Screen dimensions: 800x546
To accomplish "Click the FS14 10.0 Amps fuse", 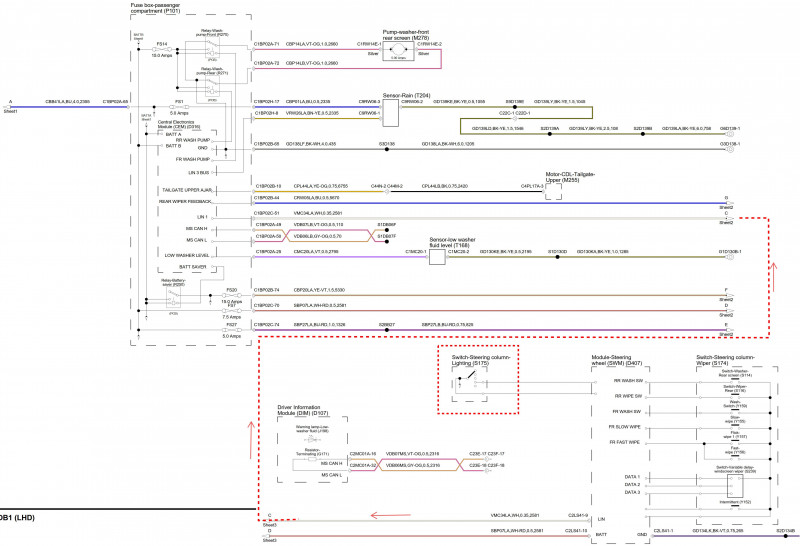I will click(x=162, y=48).
